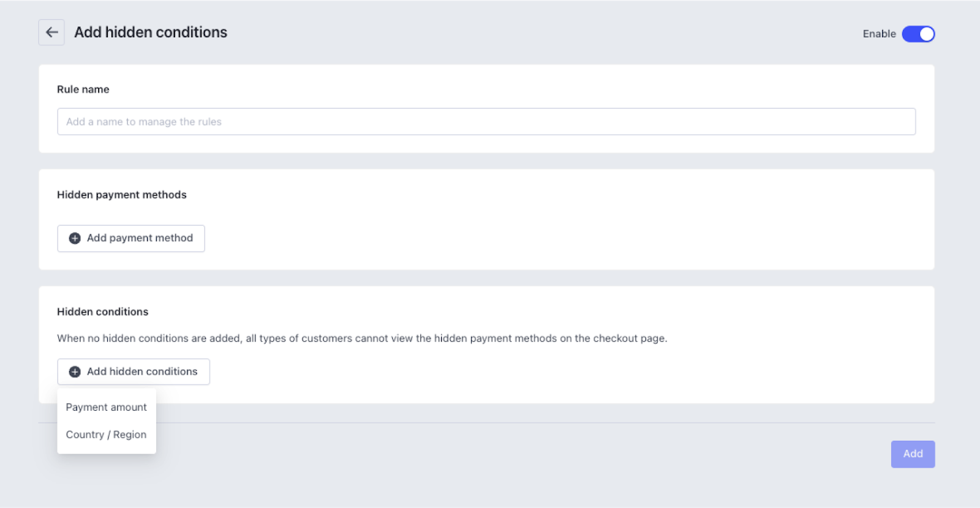Click the Add payment method button
The image size is (980, 508).
point(131,238)
